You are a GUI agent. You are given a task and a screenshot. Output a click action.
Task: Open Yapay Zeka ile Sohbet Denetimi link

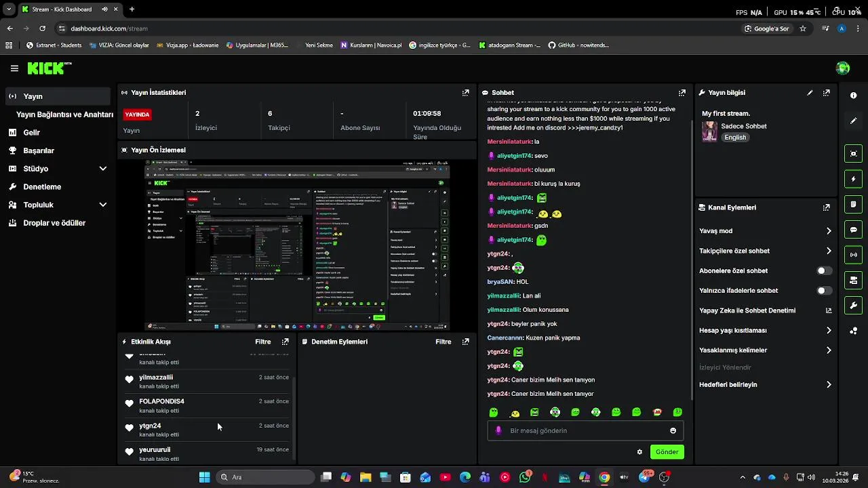tap(766, 310)
